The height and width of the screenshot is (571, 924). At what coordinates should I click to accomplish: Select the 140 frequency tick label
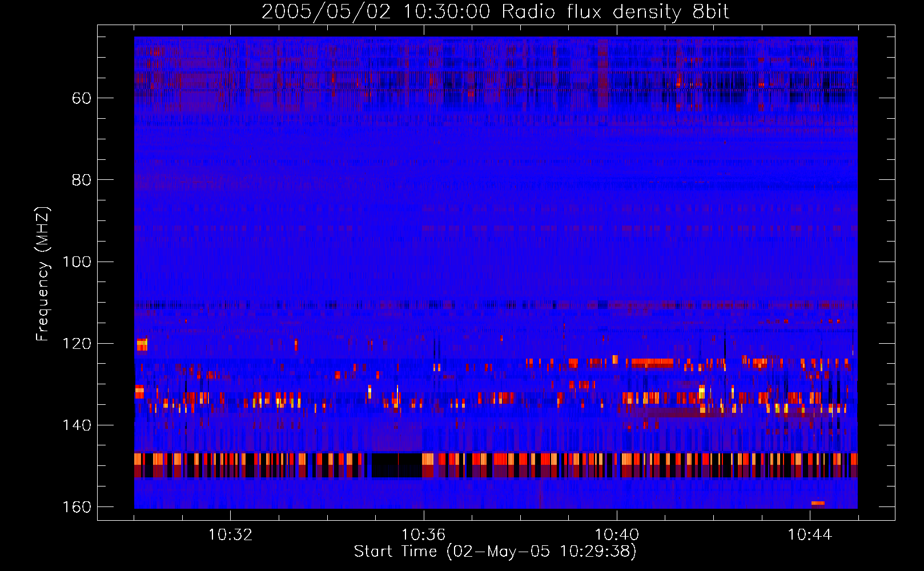(x=77, y=425)
